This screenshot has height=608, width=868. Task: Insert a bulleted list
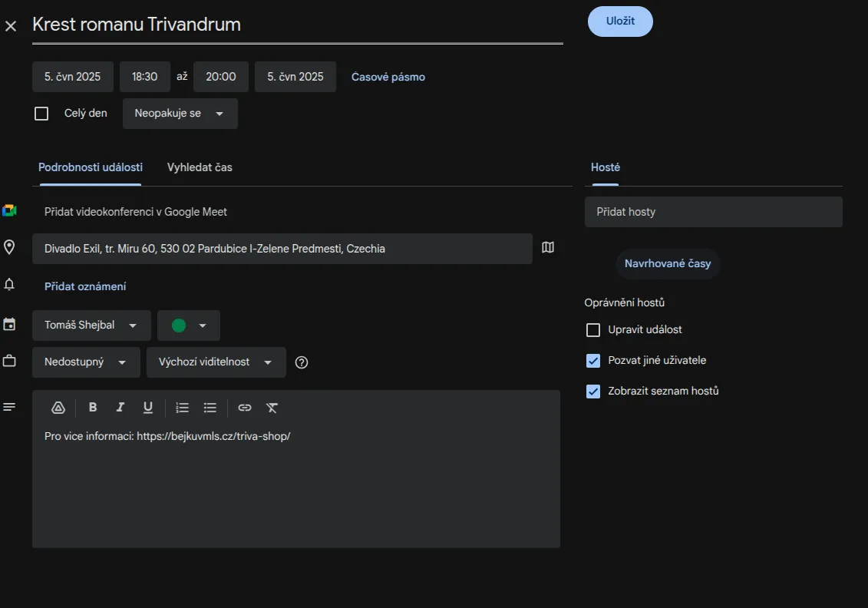pos(210,408)
